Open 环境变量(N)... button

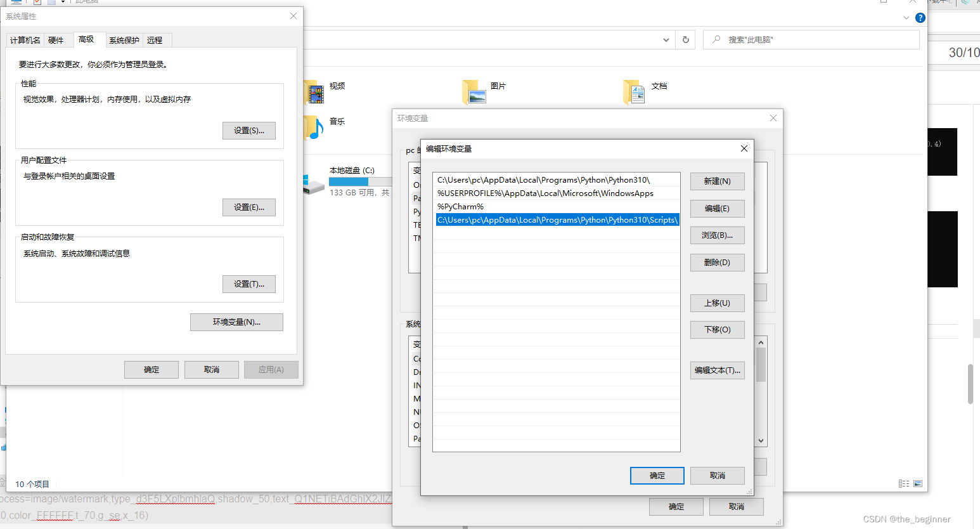(236, 322)
